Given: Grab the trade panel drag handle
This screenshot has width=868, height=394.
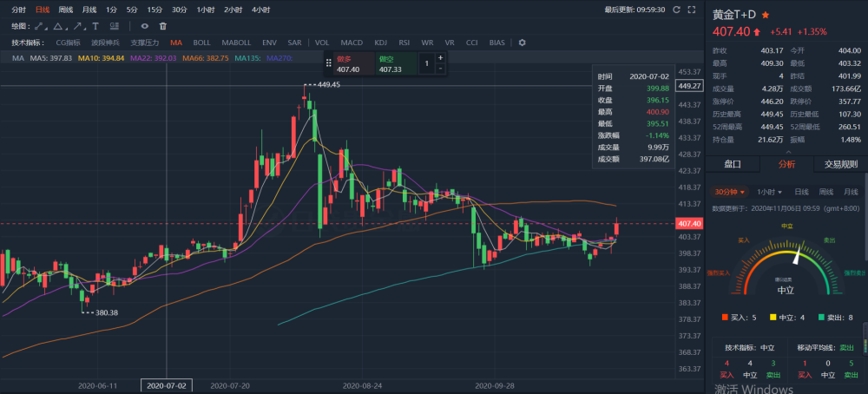Looking at the screenshot, I should 328,63.
